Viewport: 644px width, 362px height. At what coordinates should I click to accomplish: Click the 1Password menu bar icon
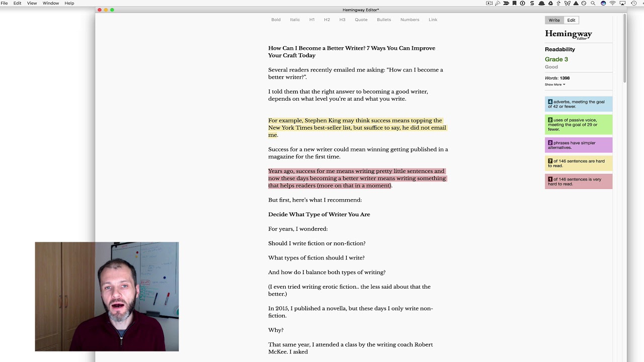click(x=522, y=3)
